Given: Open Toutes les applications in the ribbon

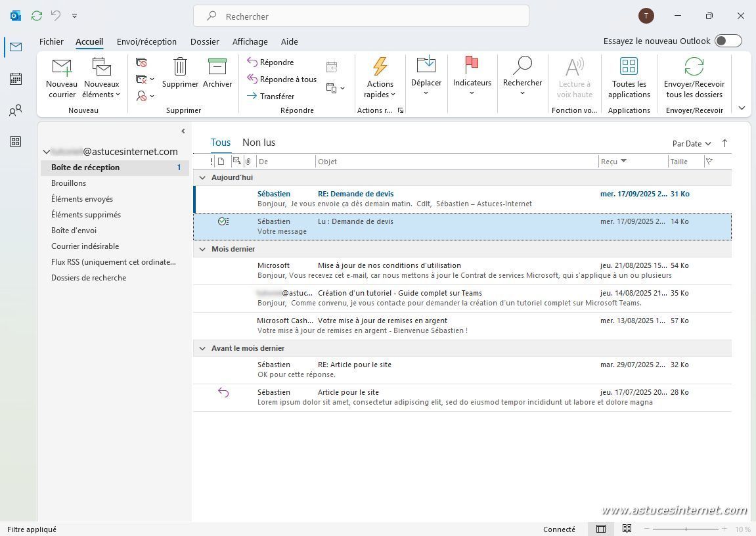Looking at the screenshot, I should click(x=629, y=67).
